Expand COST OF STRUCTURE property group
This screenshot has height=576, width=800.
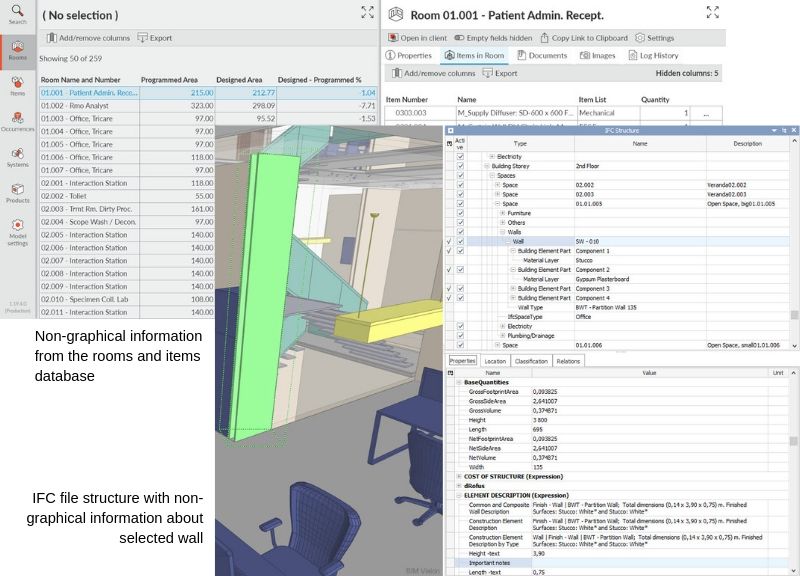tap(459, 477)
